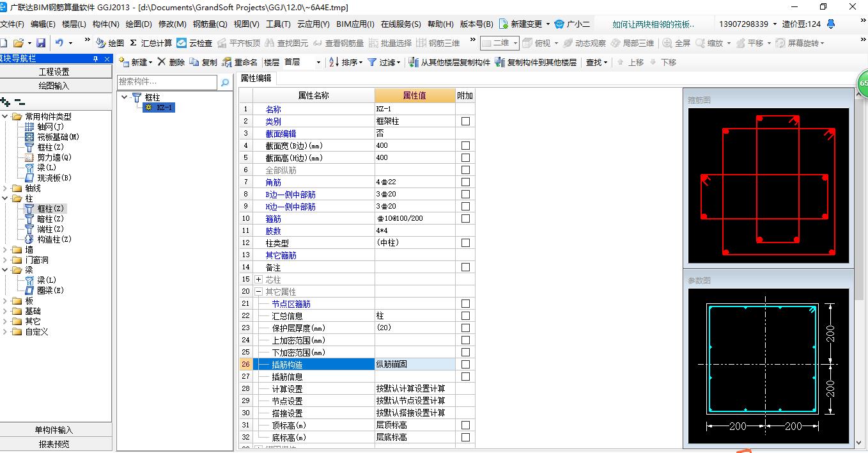Click search magnifier icon beside 搜索构件
The height and width of the screenshot is (453, 868).
225,83
